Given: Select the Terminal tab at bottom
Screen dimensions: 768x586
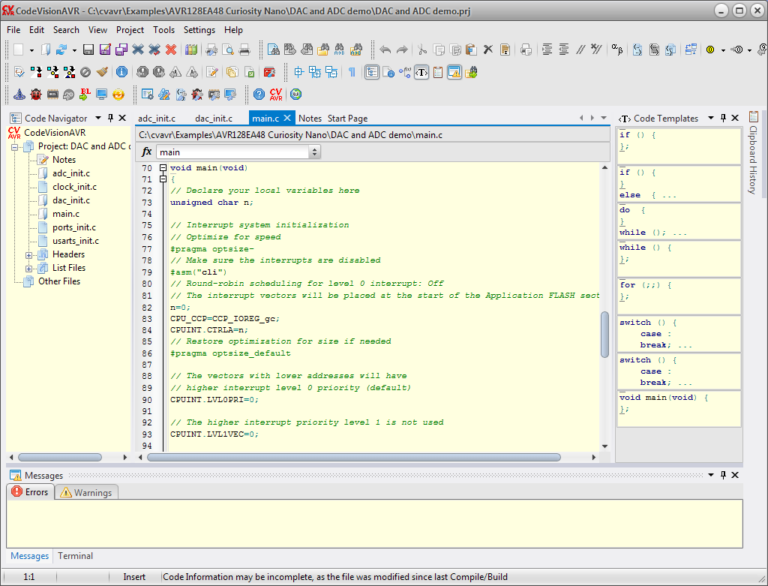Looking at the screenshot, I should pyautogui.click(x=75, y=556).
